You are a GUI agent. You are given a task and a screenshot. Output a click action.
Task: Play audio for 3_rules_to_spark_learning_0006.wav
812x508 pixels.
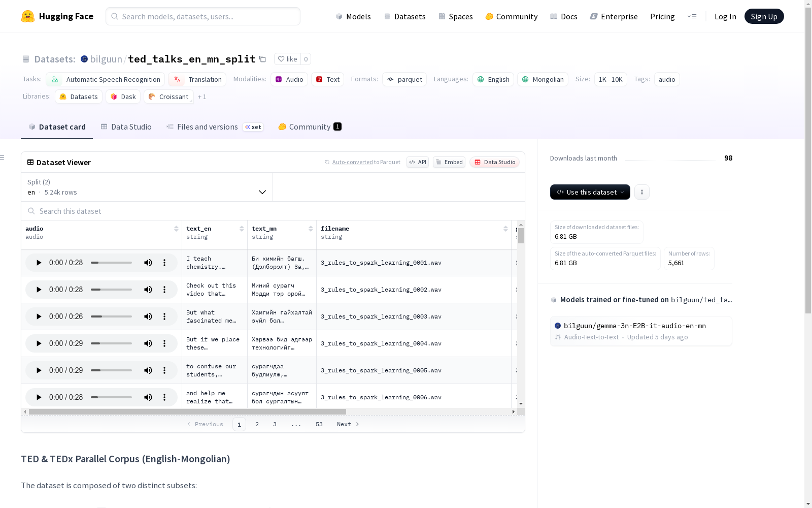39,397
